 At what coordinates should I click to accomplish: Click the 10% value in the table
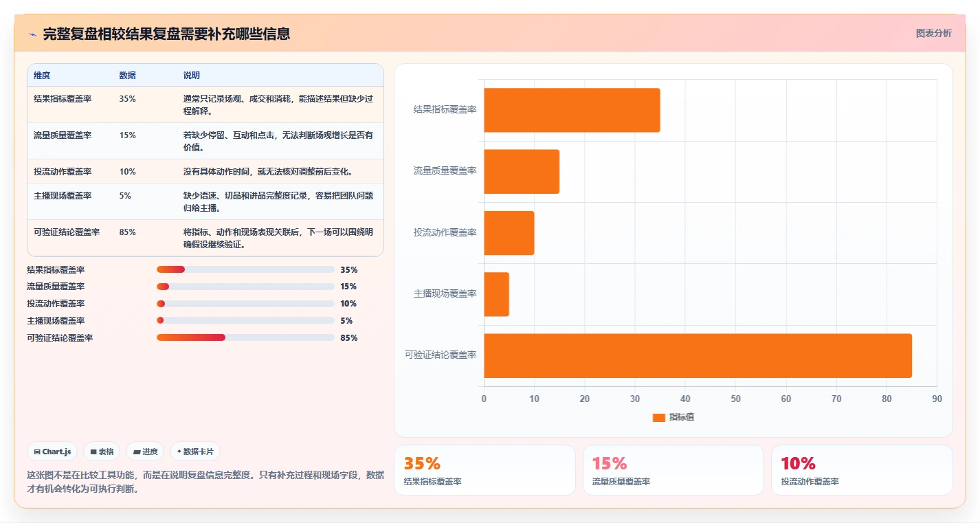pyautogui.click(x=127, y=171)
